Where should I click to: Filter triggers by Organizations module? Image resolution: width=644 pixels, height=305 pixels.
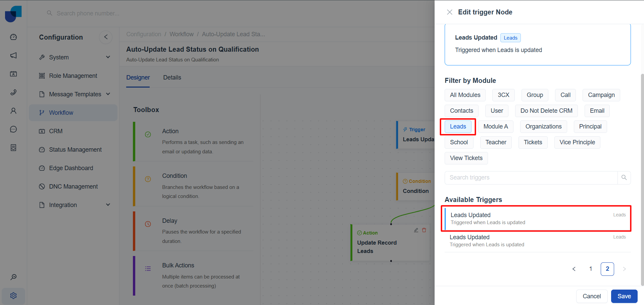[x=543, y=126]
